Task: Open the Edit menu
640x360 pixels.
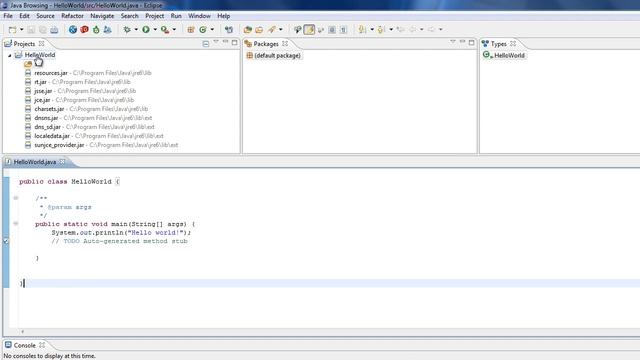Action: click(x=24, y=16)
